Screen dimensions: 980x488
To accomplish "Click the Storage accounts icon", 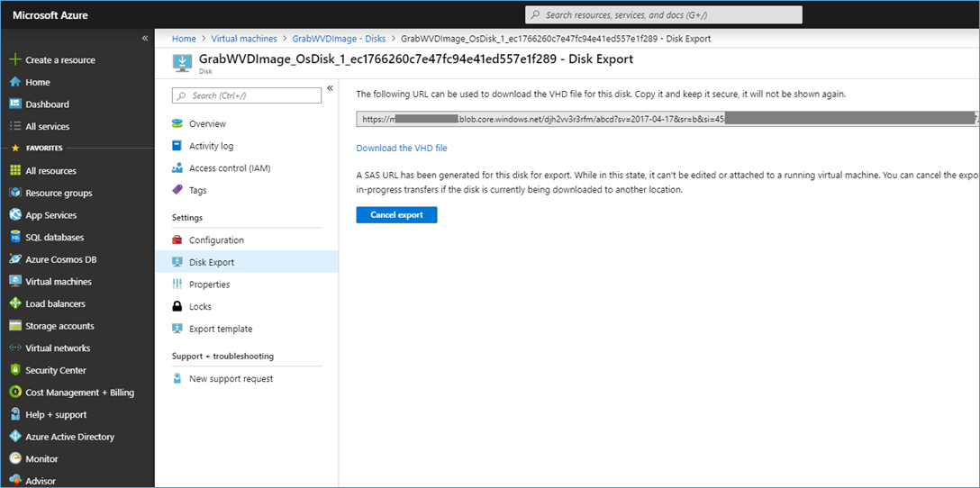I will tap(15, 326).
